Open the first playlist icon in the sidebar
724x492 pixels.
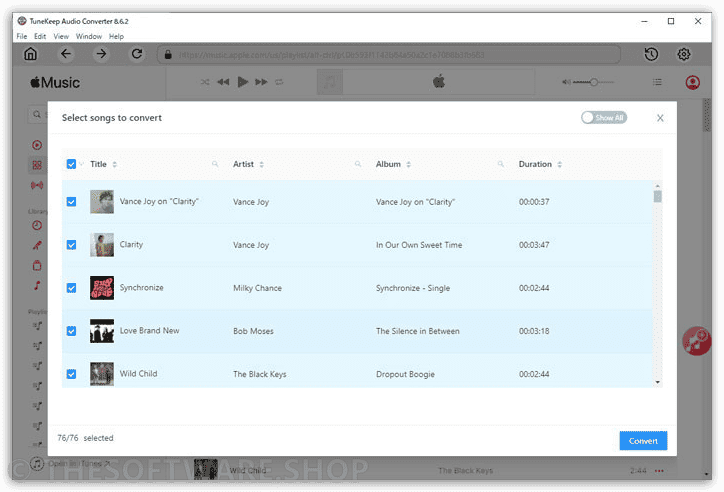pos(37,325)
